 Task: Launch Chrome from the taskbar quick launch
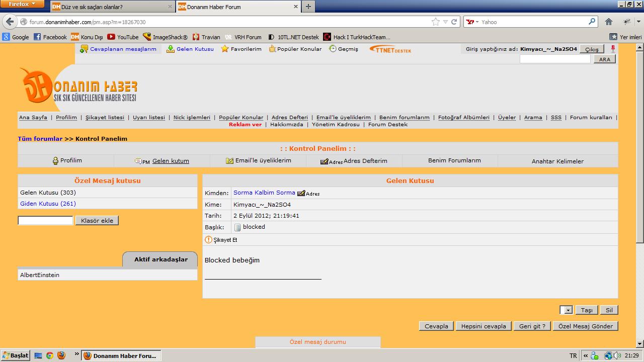50,355
